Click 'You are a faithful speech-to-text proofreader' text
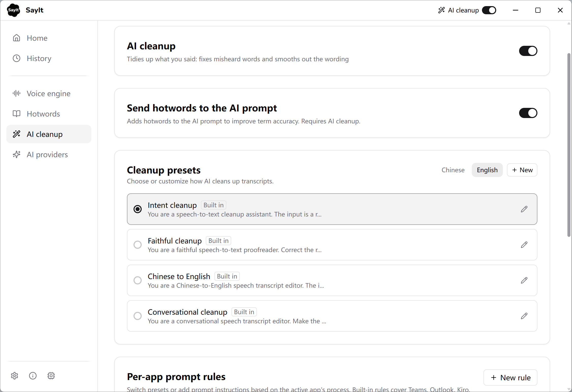Image resolution: width=572 pixels, height=392 pixels. tap(235, 250)
